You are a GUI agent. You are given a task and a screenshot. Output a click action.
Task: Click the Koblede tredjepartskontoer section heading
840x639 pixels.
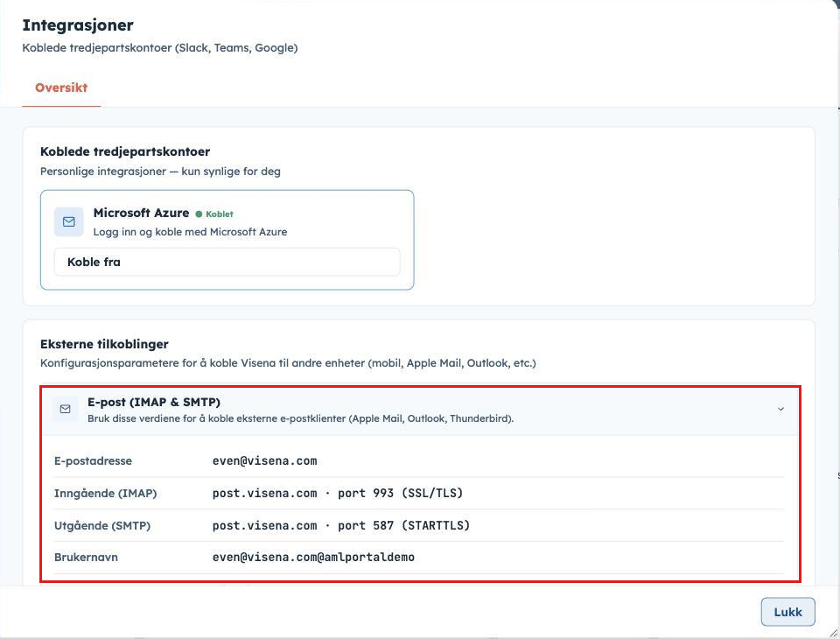125,151
